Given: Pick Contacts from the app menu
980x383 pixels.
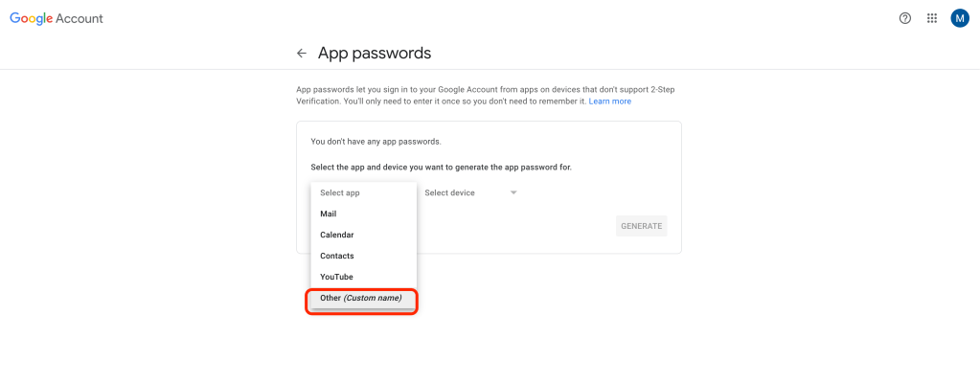Looking at the screenshot, I should click(x=337, y=256).
